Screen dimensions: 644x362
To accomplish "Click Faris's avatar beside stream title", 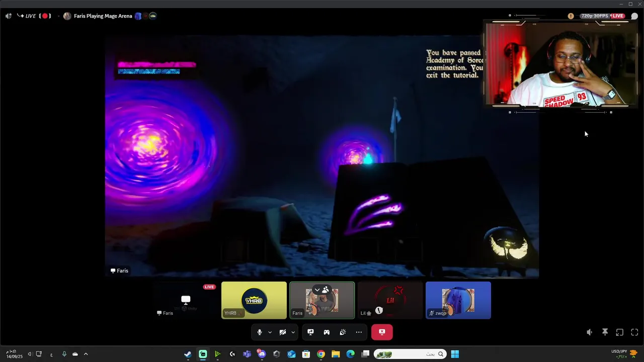I will 67,16.
